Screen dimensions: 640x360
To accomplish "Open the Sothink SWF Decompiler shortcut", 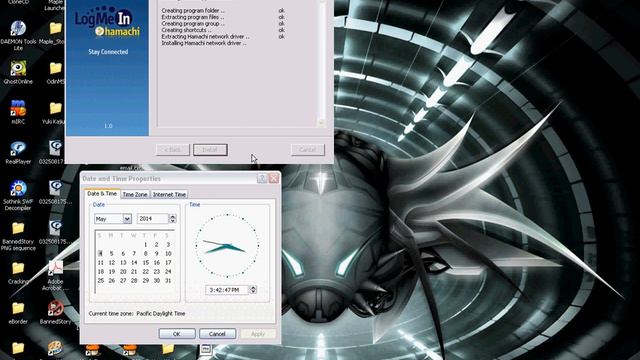I will [18, 188].
